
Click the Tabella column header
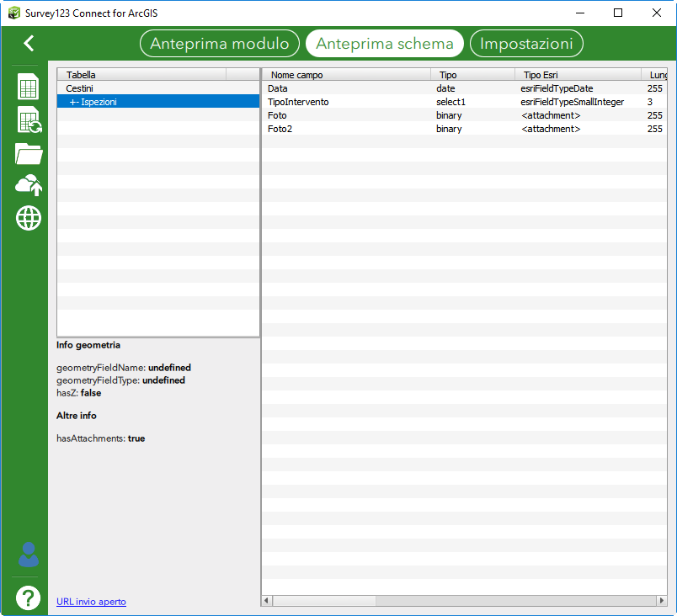coord(141,75)
